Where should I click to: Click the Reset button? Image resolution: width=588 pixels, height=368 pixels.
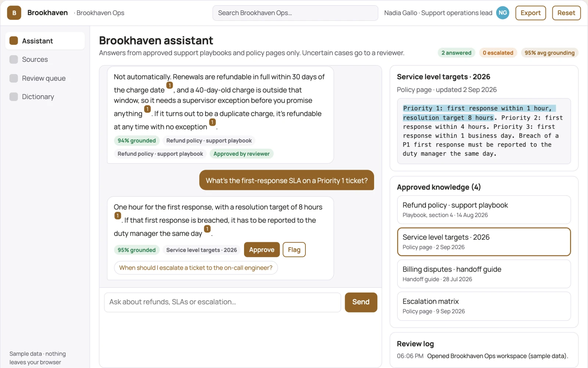pos(566,13)
